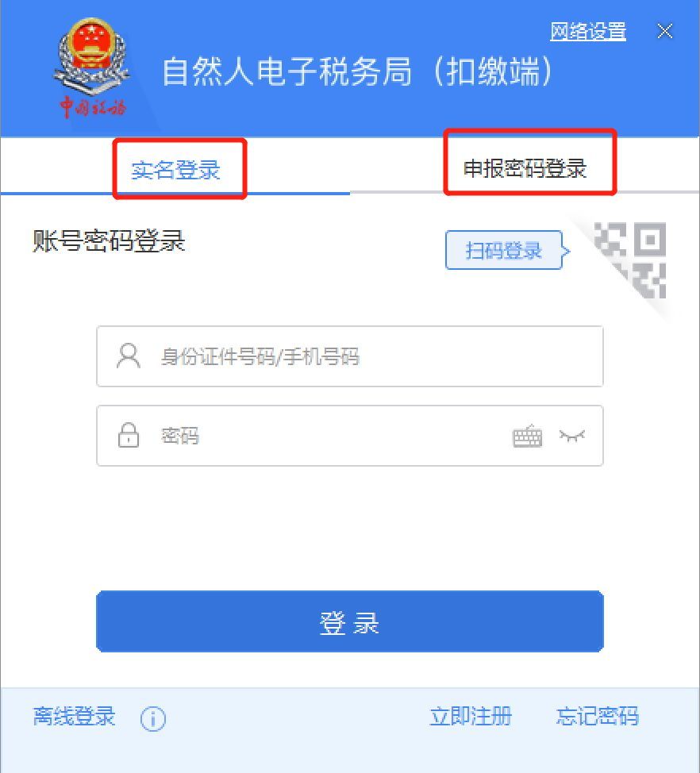
Task: Click the padlock icon in password field
Action: coord(128,435)
